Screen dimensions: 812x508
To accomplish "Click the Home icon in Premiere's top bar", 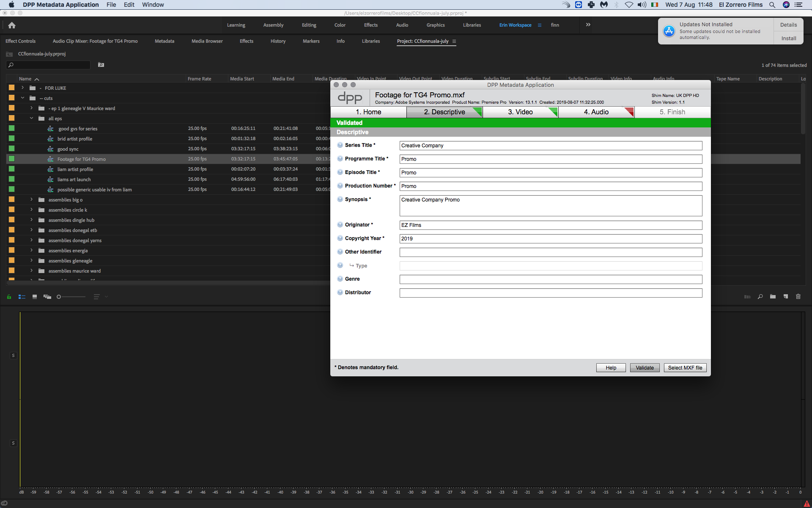I will (x=12, y=25).
